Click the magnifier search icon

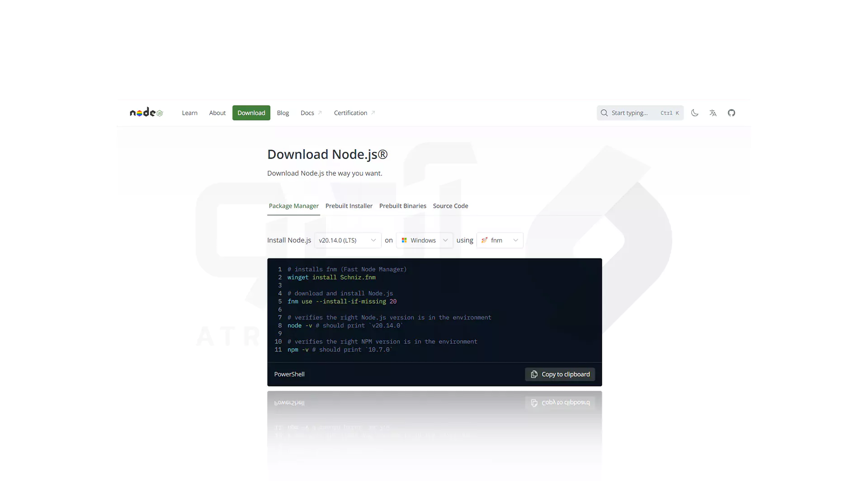(x=604, y=113)
